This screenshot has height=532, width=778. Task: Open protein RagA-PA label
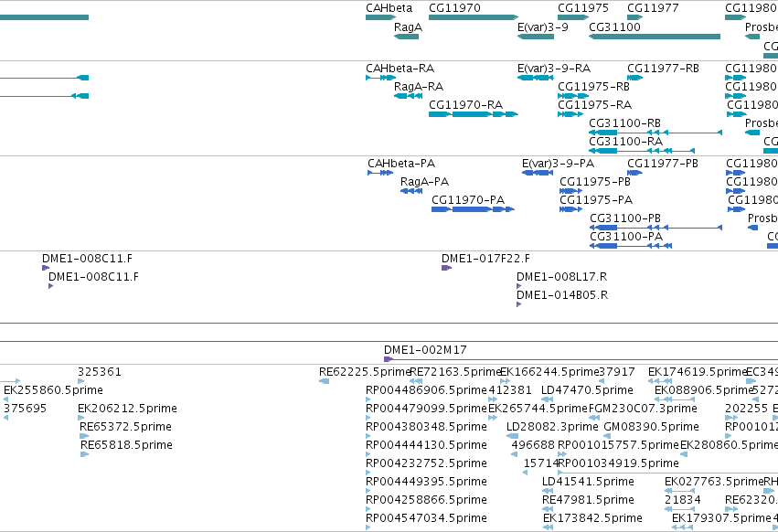(x=424, y=182)
